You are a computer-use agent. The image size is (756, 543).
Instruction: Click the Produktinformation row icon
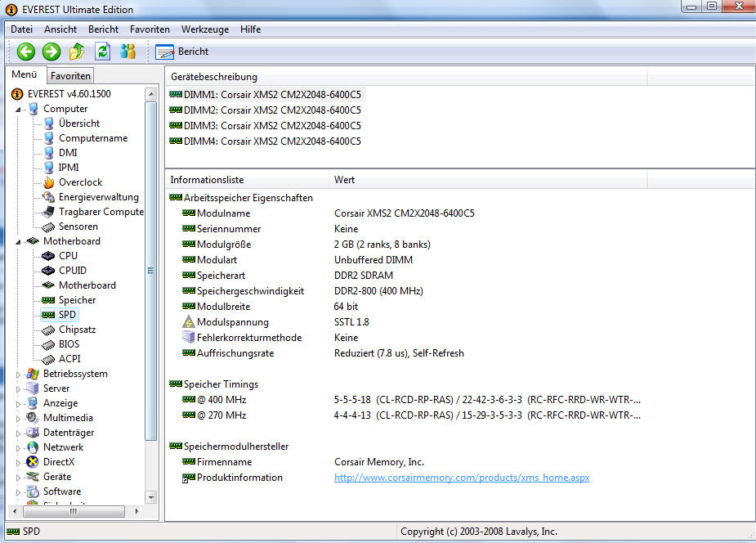point(189,478)
